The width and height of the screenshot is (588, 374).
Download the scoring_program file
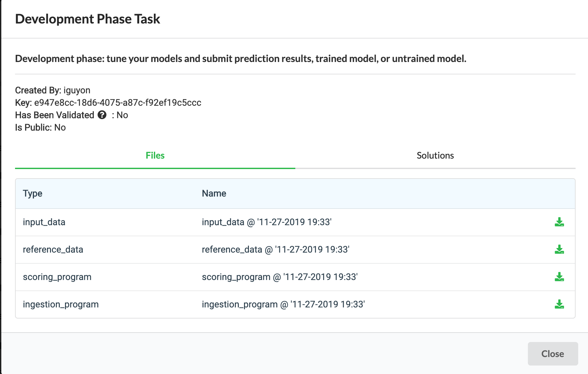click(x=559, y=277)
